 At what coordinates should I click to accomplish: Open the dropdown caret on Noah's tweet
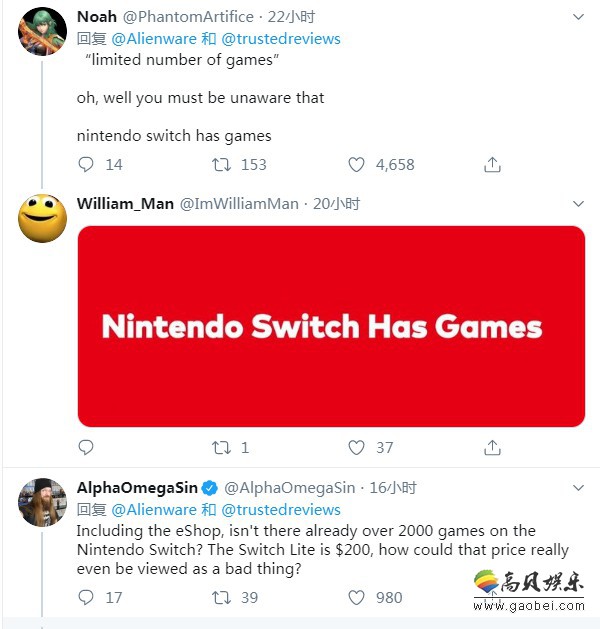577,19
